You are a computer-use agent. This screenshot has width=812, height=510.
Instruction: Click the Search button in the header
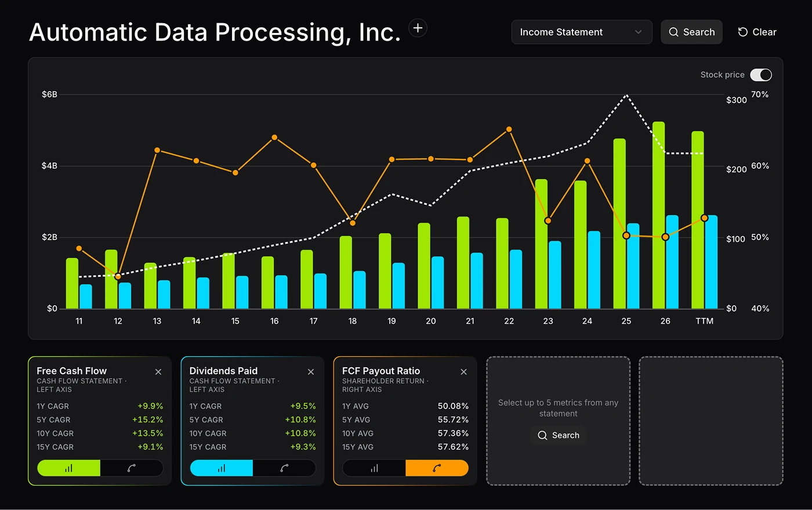pyautogui.click(x=691, y=32)
